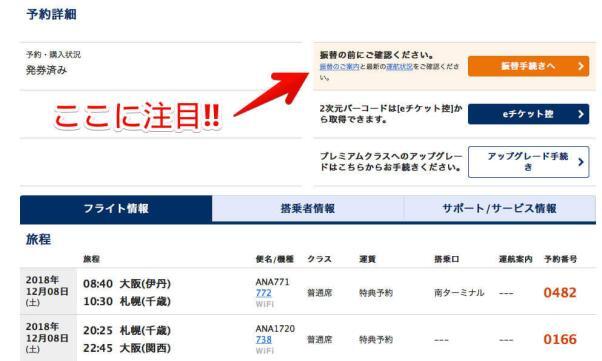Click 特典予約 fare in ANA1720 row

coord(376,340)
